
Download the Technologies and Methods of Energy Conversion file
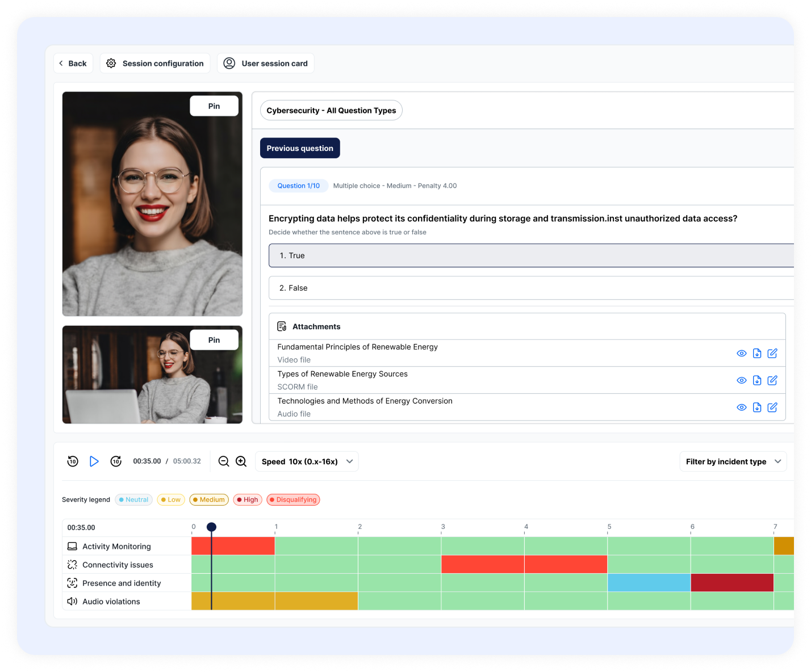click(757, 408)
